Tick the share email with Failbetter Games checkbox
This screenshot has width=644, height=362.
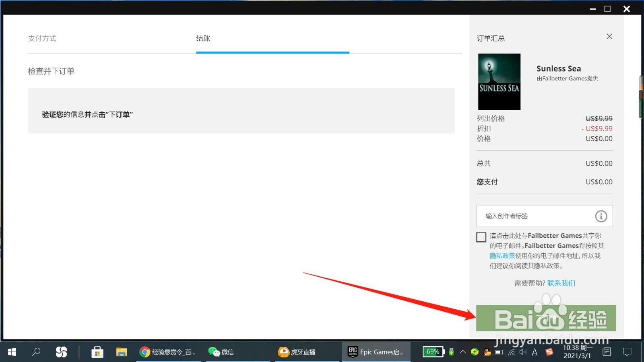coord(481,237)
